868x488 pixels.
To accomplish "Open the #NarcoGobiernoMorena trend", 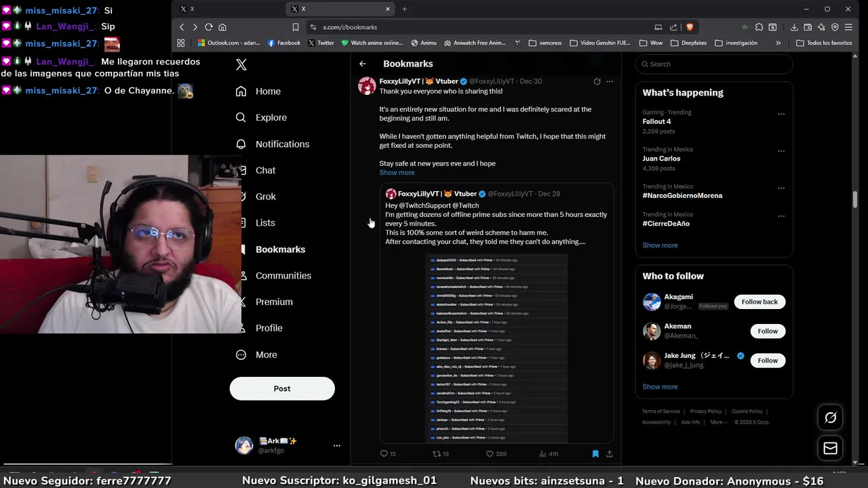I will 682,195.
